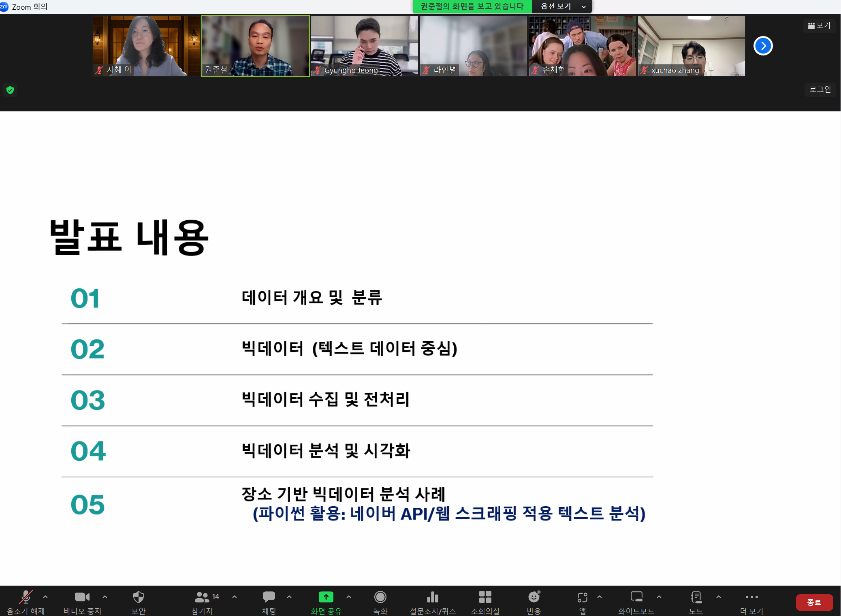Open 설문조사/퀴즈 polls icon
The image size is (841, 616).
432,597
